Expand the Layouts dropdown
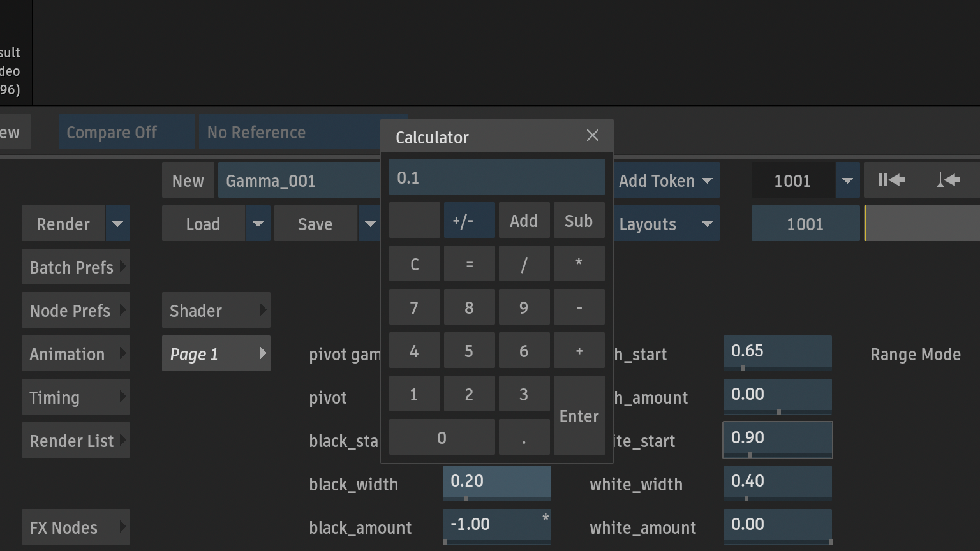 coord(666,224)
